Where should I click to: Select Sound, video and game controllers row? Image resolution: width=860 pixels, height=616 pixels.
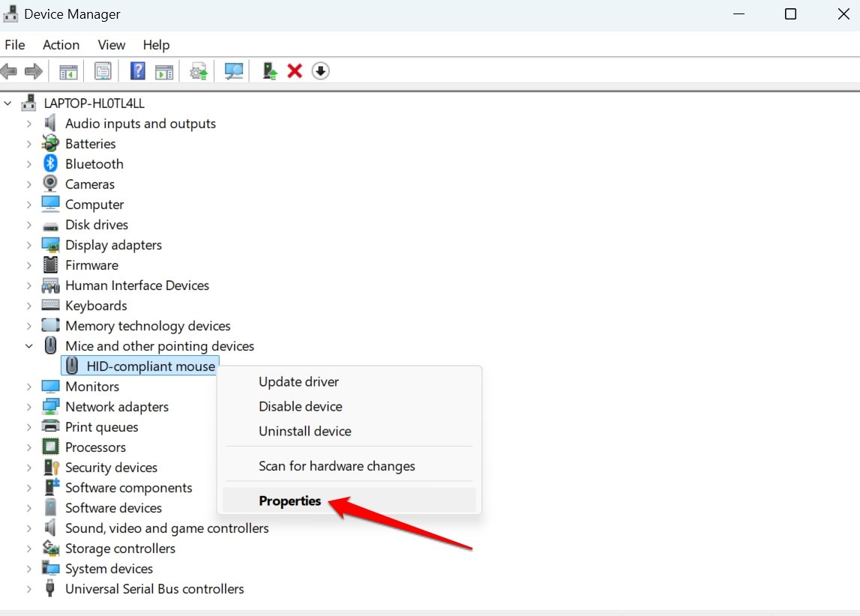click(x=166, y=528)
